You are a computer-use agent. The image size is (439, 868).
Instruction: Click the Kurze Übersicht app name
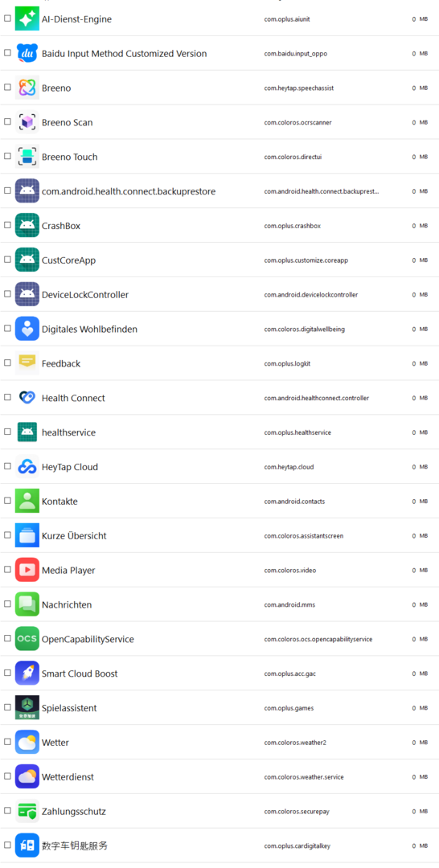tap(74, 536)
